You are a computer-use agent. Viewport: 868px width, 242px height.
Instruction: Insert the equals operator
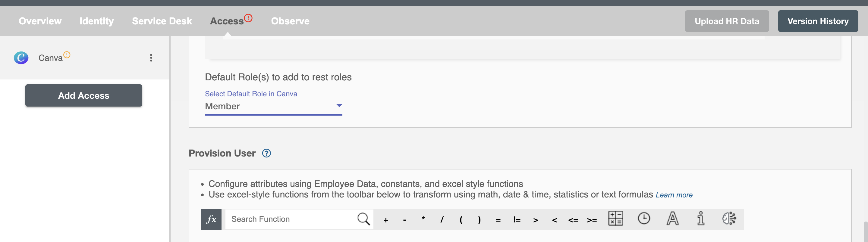[498, 220]
